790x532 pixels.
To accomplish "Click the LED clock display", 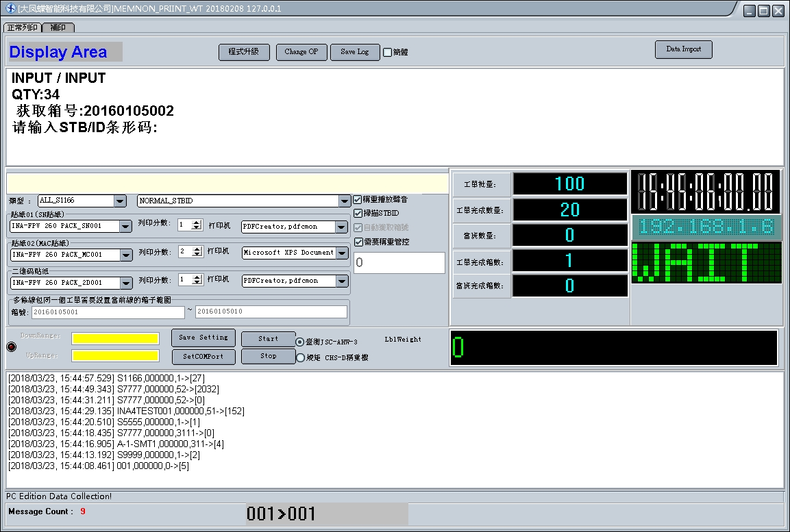I will [x=706, y=192].
